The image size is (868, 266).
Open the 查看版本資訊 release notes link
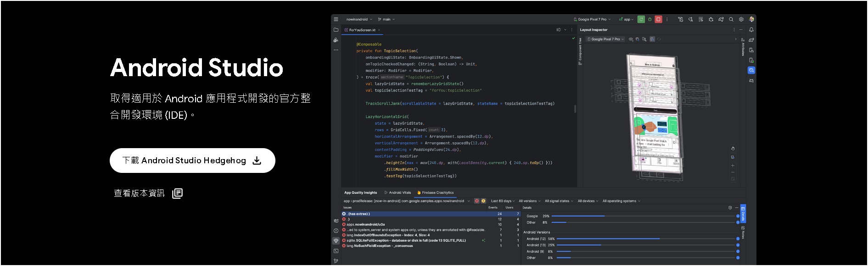pos(148,193)
